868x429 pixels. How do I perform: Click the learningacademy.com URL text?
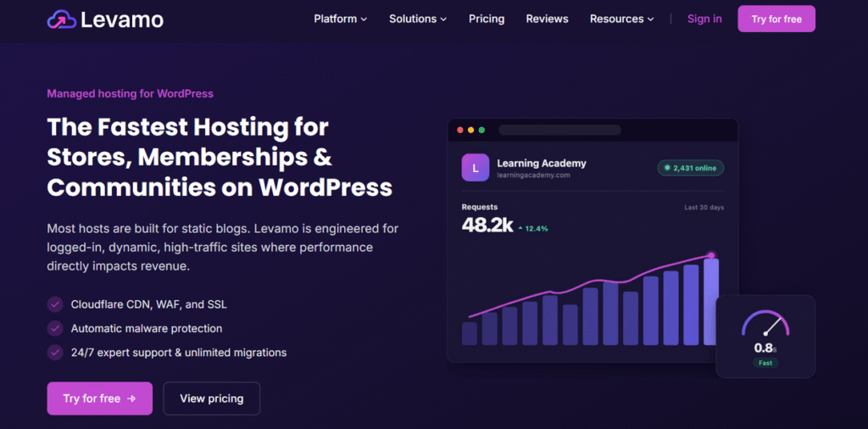(x=534, y=175)
